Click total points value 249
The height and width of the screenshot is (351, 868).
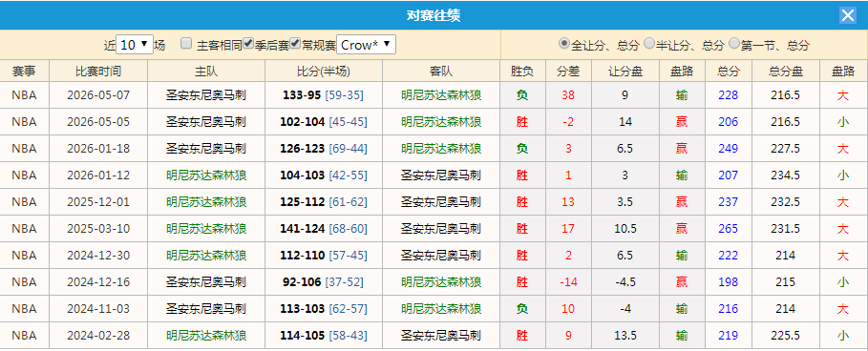coord(729,149)
